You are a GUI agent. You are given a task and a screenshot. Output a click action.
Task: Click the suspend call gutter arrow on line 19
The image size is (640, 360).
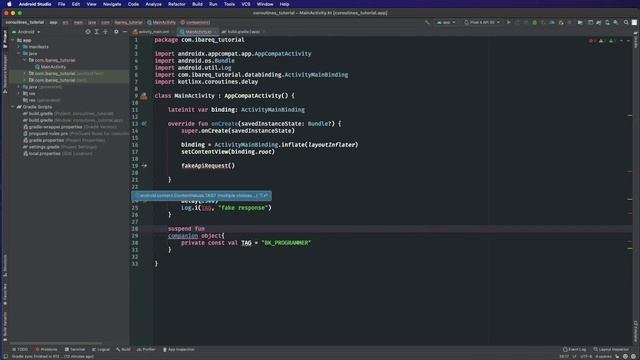(144, 166)
